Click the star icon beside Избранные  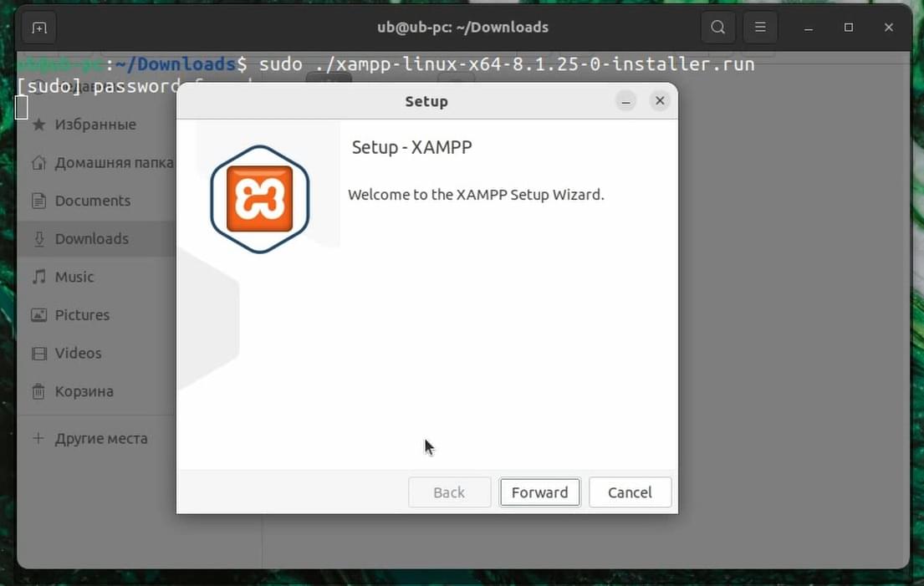tap(39, 125)
